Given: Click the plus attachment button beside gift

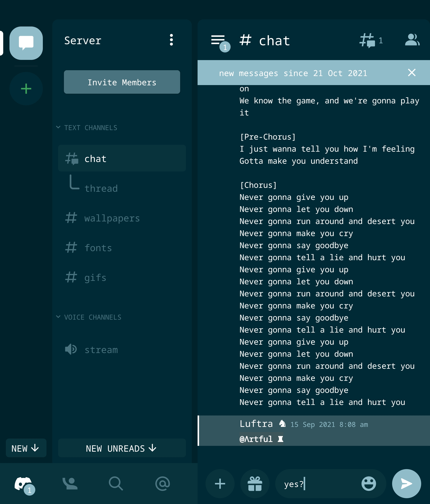Looking at the screenshot, I should click(220, 484).
